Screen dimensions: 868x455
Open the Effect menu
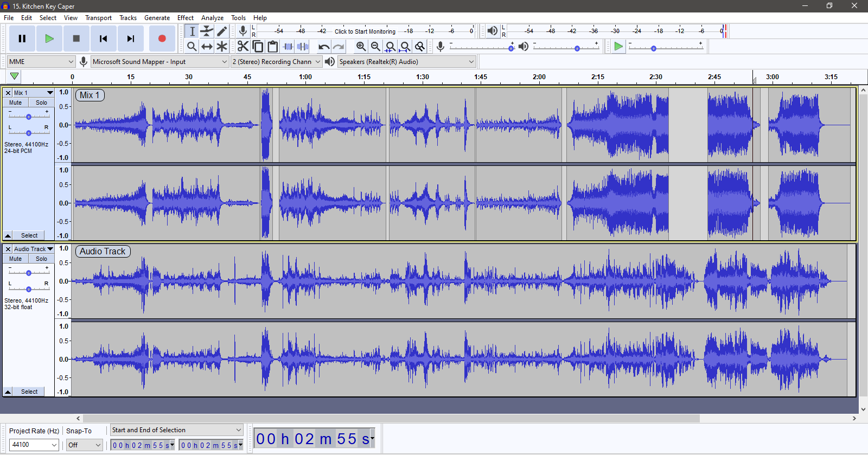[x=185, y=18]
